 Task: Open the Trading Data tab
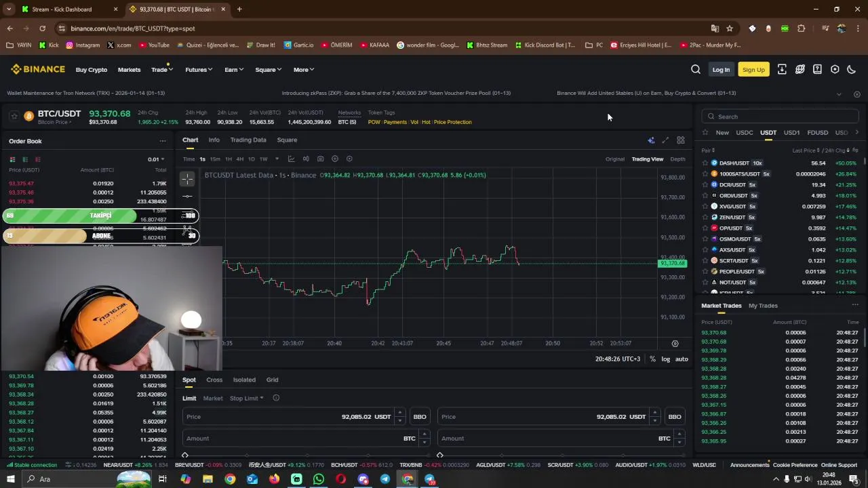coord(248,140)
